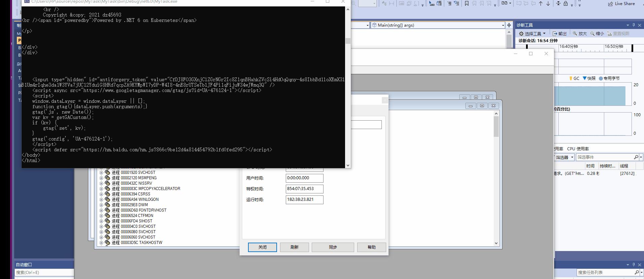This screenshot has height=279, width=644.
Task: Minimize the inner child window
Action: click(x=470, y=106)
